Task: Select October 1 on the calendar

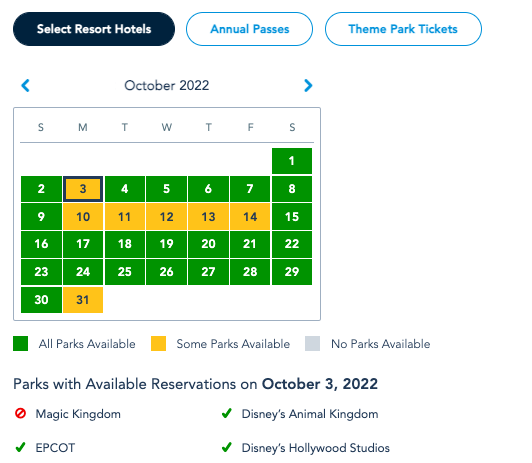Action: [x=292, y=161]
